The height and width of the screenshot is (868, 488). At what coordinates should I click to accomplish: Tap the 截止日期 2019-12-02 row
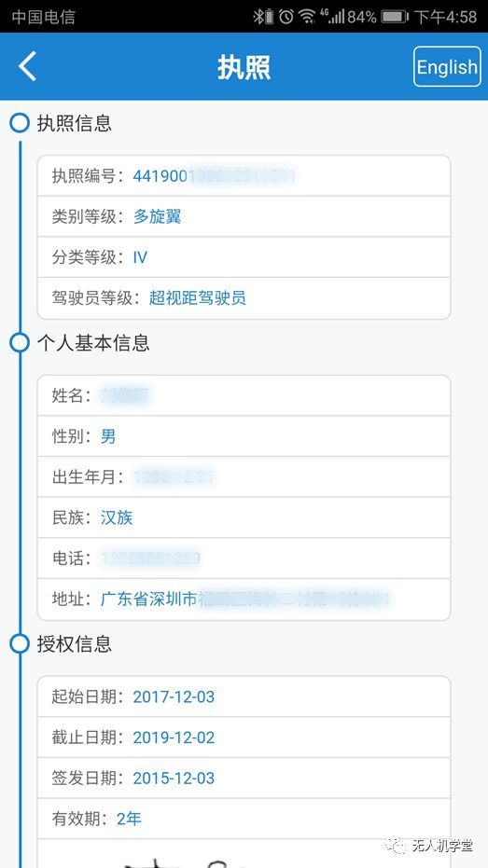pyautogui.click(x=244, y=737)
